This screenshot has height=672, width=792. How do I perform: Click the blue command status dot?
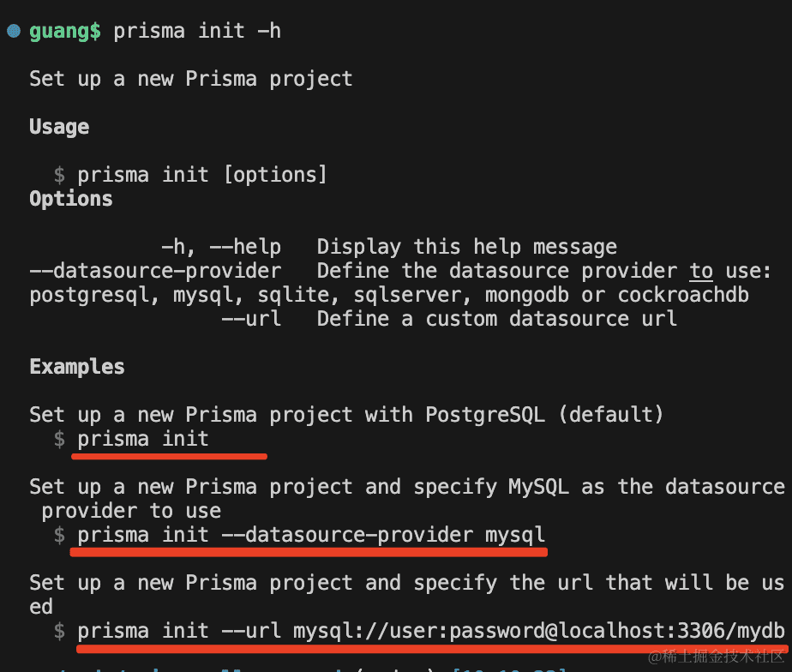(x=14, y=31)
